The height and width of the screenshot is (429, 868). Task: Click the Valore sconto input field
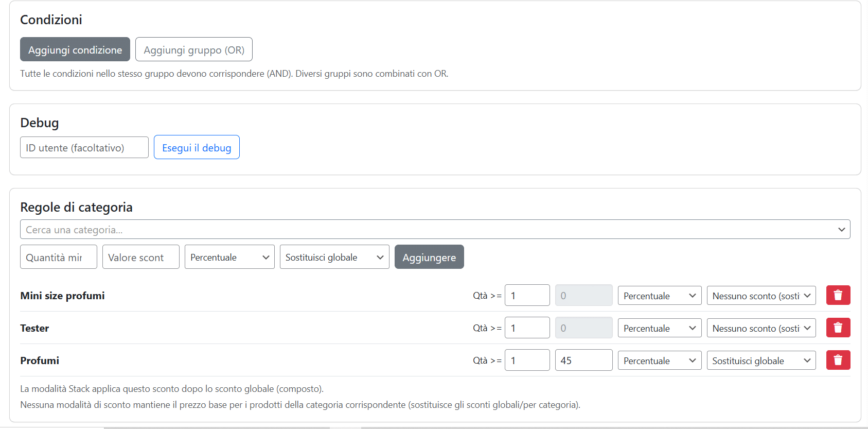(141, 257)
